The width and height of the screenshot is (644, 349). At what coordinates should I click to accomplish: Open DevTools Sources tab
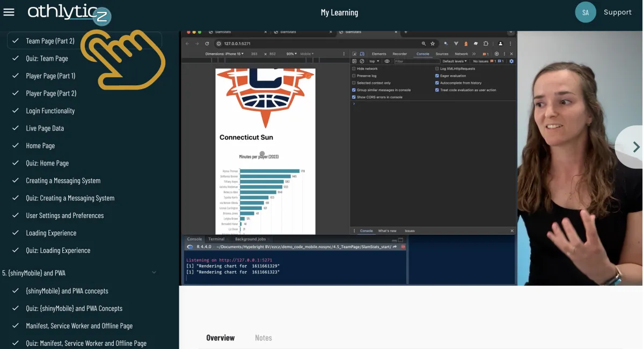coord(442,54)
